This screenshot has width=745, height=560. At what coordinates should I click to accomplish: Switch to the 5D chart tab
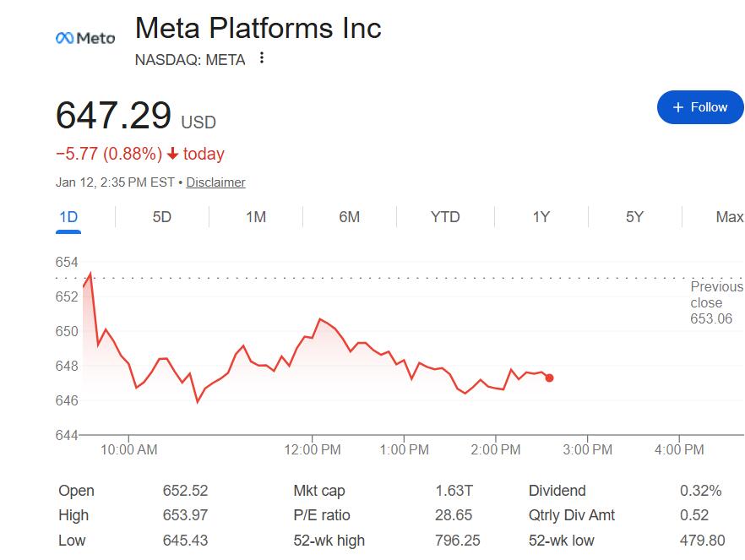[161, 217]
